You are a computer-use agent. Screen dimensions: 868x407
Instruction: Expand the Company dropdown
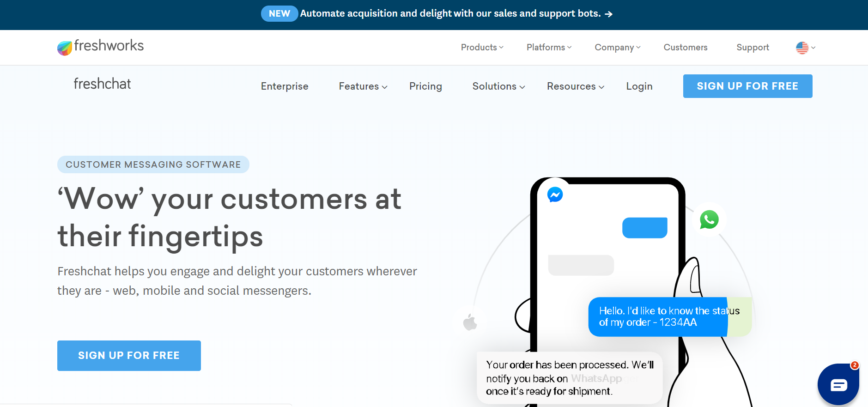point(618,47)
